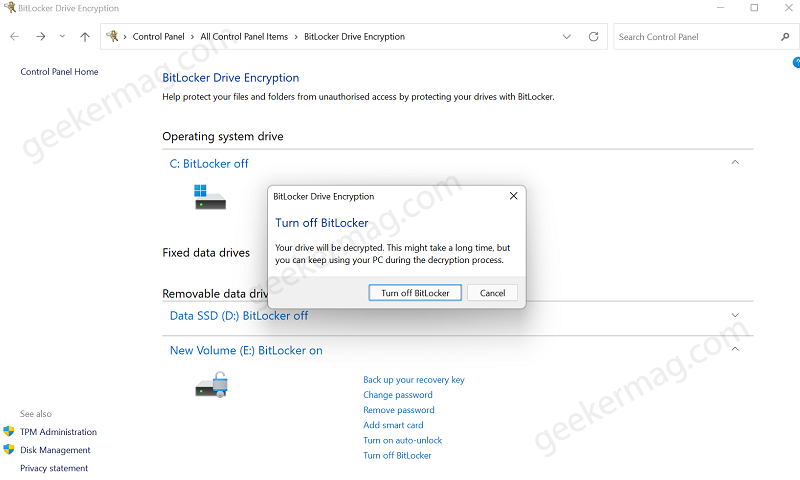Refresh the BitLocker Drive Encryption page
This screenshot has width=800, height=480.
[593, 37]
